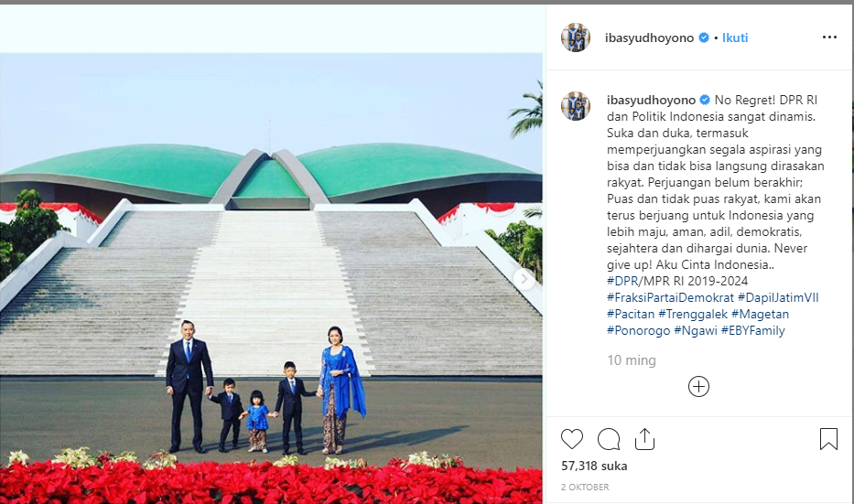Screen dimensions: 854x504
Task: Open the #Pacitan hashtag link
Action: click(x=631, y=314)
